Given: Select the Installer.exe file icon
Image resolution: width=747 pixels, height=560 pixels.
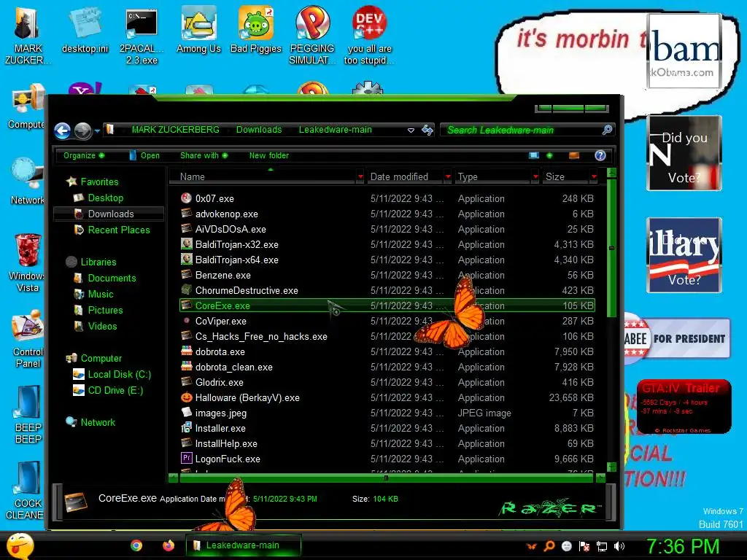Looking at the screenshot, I should (186, 428).
